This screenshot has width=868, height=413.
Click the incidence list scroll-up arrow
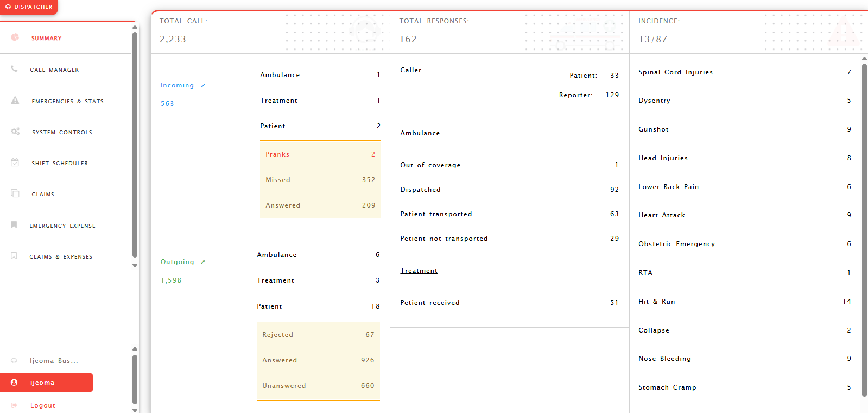[x=864, y=59]
